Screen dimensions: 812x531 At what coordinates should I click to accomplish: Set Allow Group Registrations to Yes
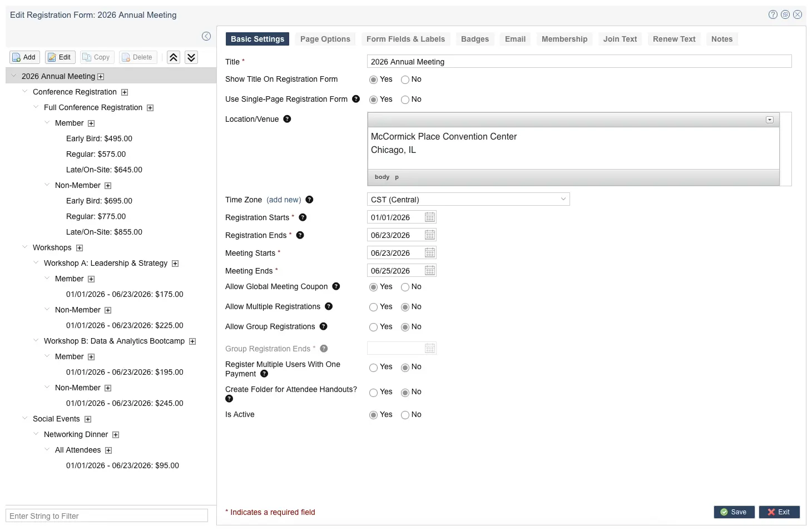tap(373, 327)
